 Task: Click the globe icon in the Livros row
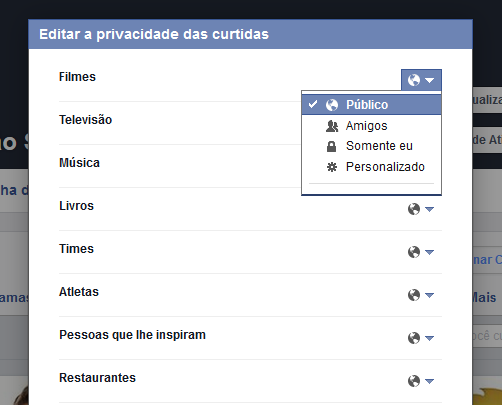coord(414,209)
